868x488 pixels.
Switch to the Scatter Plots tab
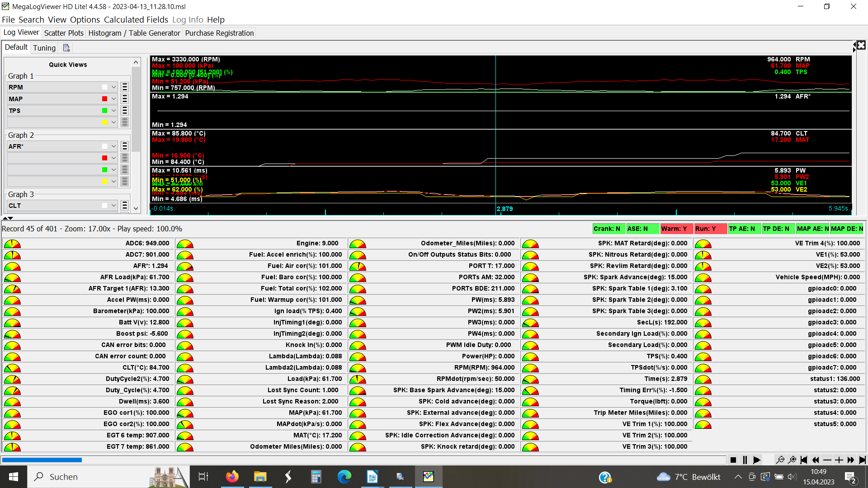tap(64, 33)
